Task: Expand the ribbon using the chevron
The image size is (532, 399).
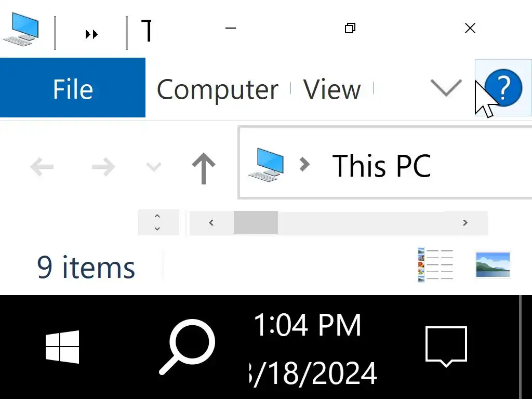Action: 446,88
